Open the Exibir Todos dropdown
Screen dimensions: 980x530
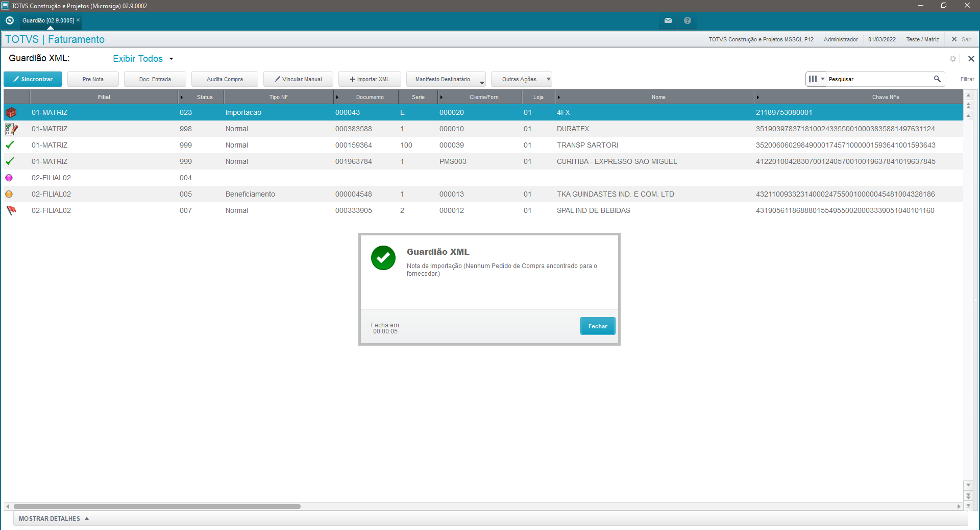click(143, 59)
